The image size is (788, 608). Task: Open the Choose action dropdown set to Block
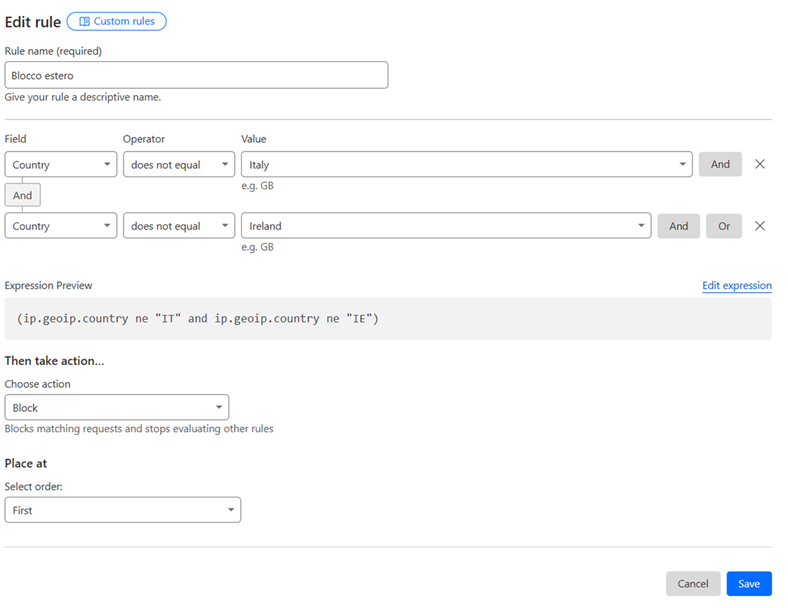(x=117, y=407)
